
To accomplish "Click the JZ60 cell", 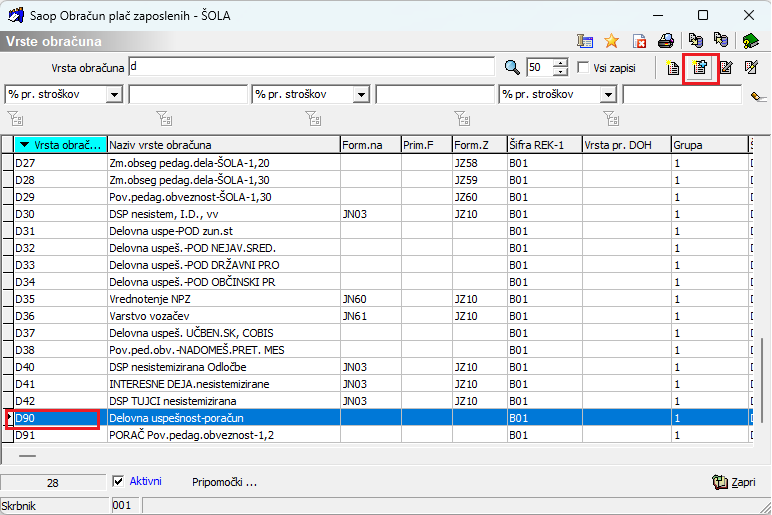I will [x=480, y=197].
